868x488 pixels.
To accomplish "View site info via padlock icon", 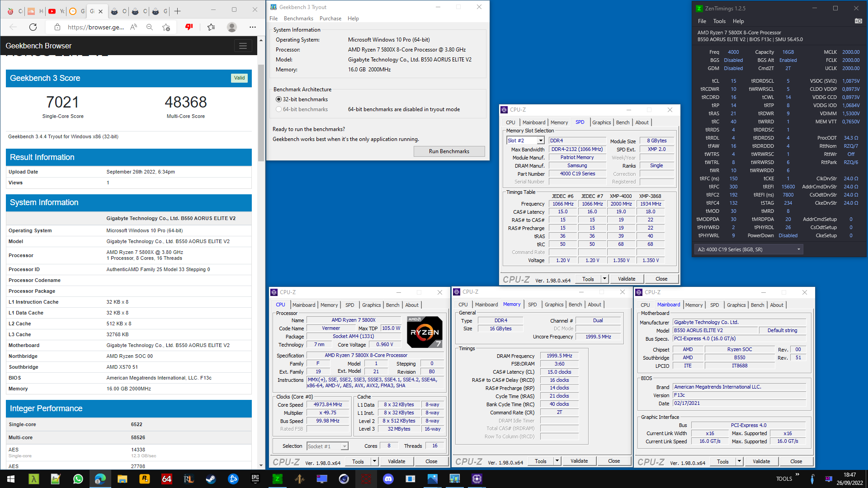I will (57, 27).
